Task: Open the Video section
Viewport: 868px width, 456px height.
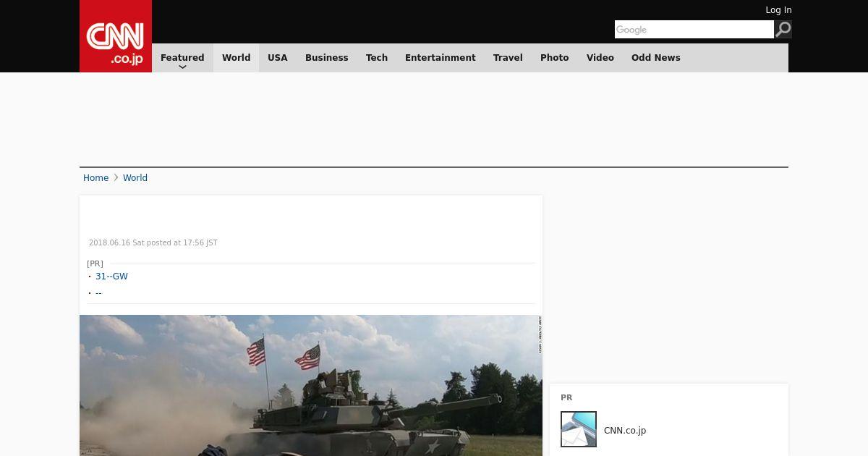Action: pos(600,58)
